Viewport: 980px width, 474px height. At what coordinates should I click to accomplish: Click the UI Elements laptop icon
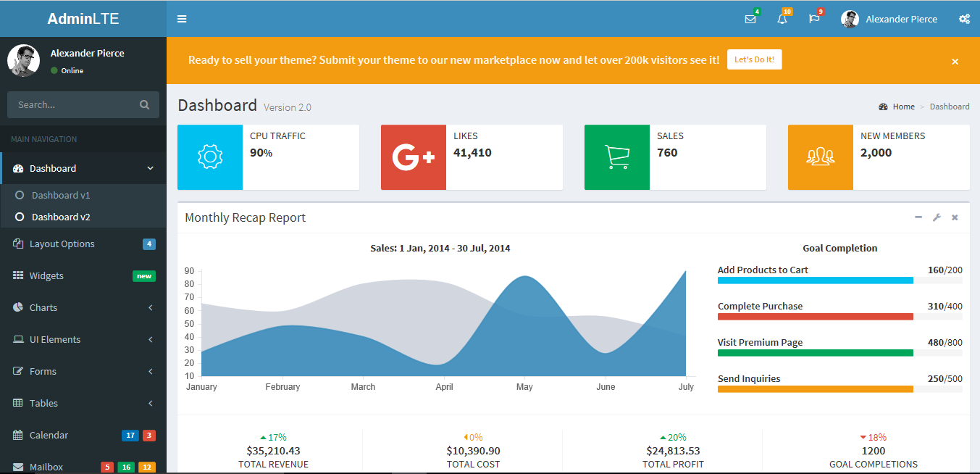[x=18, y=339]
